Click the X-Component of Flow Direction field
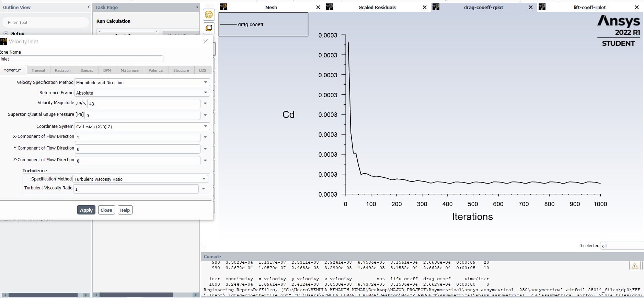Viewport: 644px width, 298px height. pos(138,137)
